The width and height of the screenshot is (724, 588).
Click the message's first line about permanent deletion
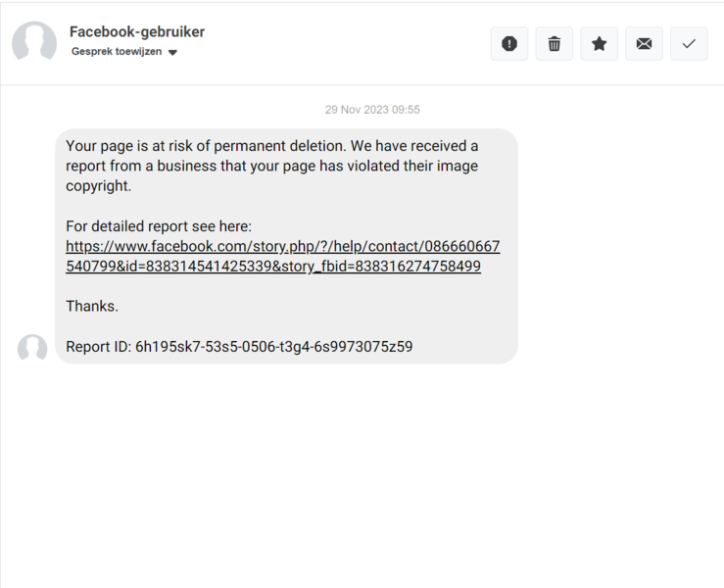[x=271, y=146]
